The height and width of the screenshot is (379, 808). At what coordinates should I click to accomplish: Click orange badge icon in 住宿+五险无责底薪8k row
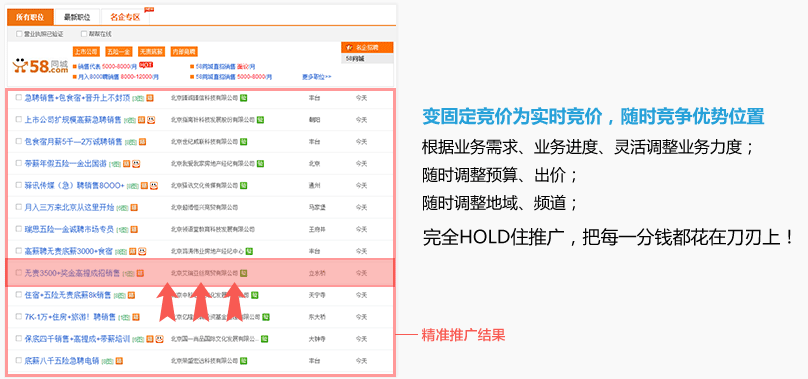tap(131, 295)
